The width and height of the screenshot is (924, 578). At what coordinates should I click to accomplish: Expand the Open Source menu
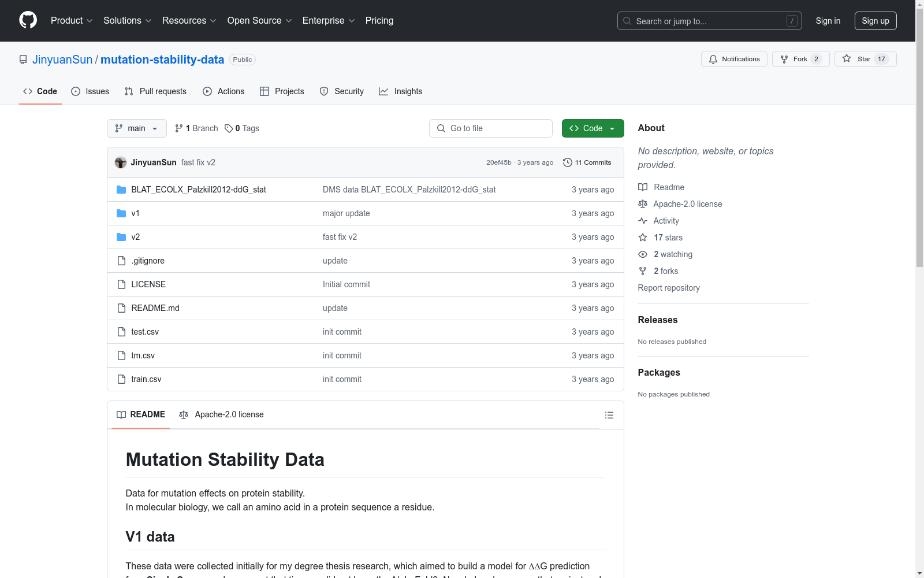click(x=260, y=21)
